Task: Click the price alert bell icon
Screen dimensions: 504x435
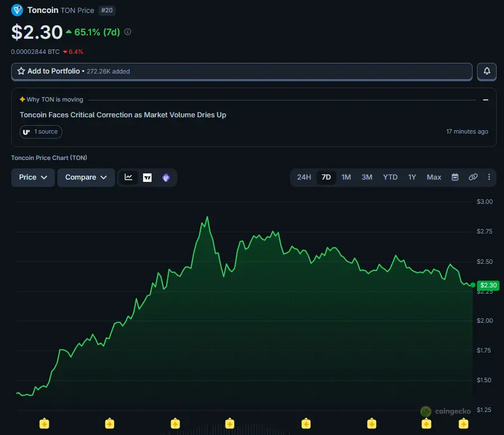Action: 487,71
